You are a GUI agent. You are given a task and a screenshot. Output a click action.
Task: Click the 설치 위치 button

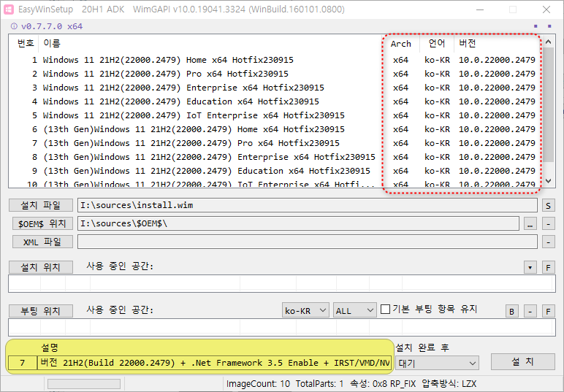point(41,267)
